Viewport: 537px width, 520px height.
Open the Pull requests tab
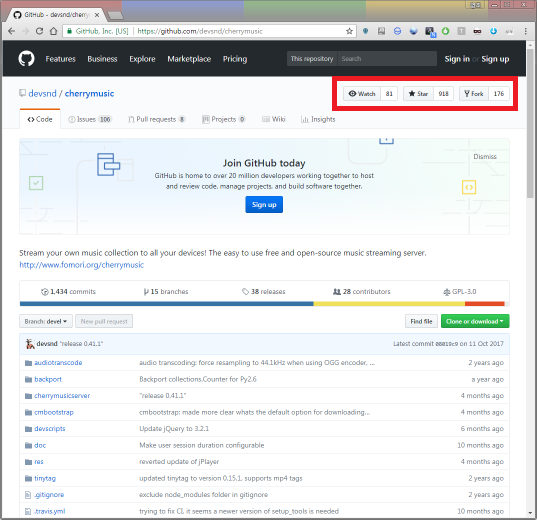pyautogui.click(x=157, y=119)
